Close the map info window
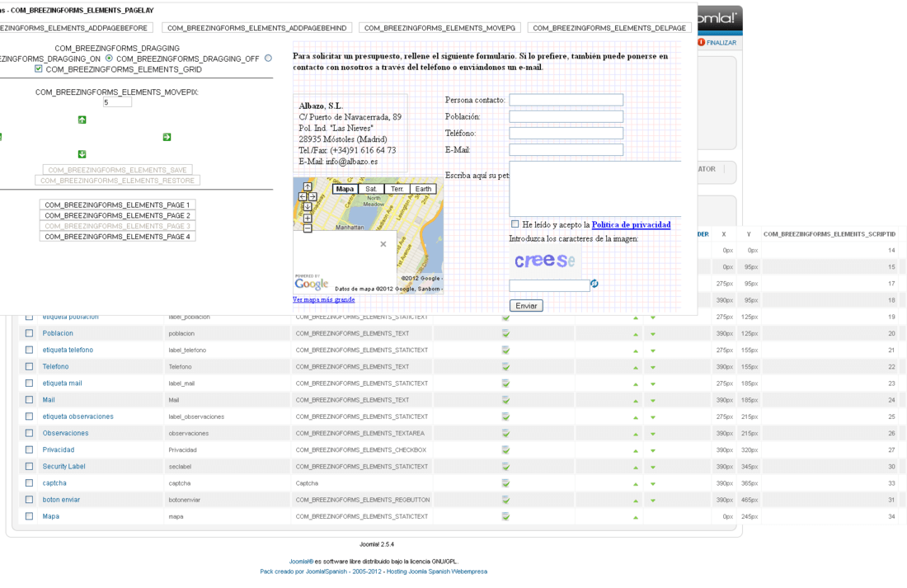The height and width of the screenshot is (588, 907). point(383,244)
